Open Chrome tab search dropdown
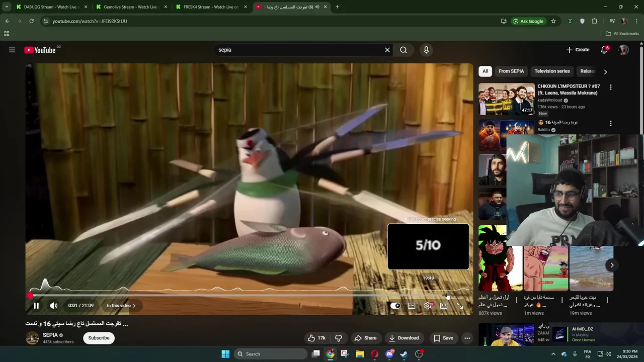This screenshot has width=644, height=362. tap(7, 7)
